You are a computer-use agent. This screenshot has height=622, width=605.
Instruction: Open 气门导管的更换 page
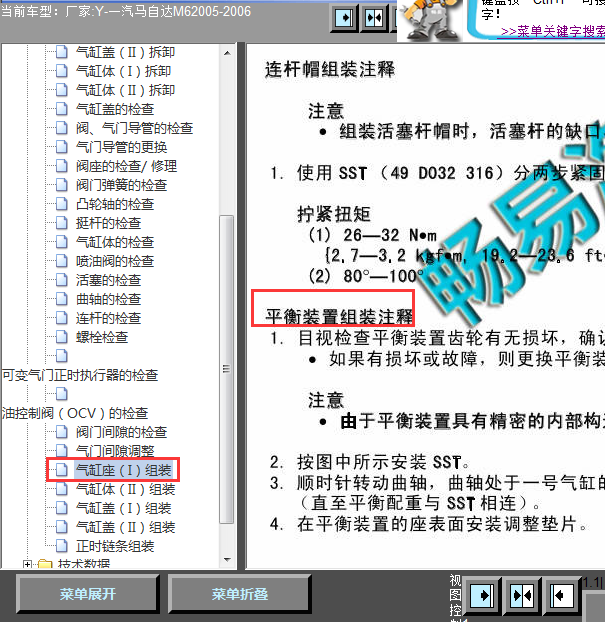[121, 147]
